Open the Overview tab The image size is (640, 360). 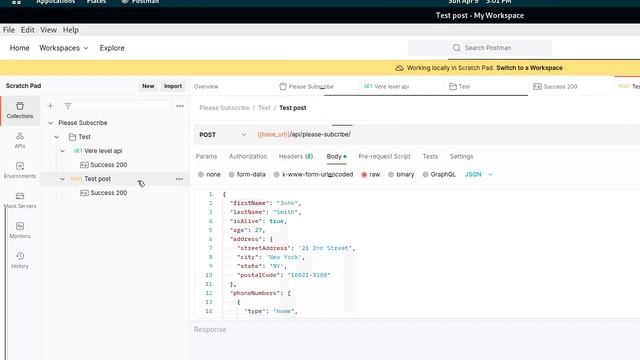[x=206, y=87]
